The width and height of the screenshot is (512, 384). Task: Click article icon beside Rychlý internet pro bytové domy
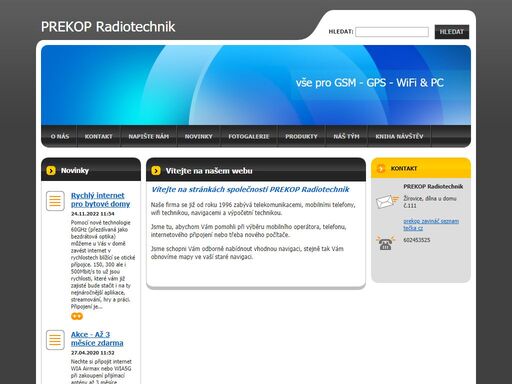click(x=55, y=201)
